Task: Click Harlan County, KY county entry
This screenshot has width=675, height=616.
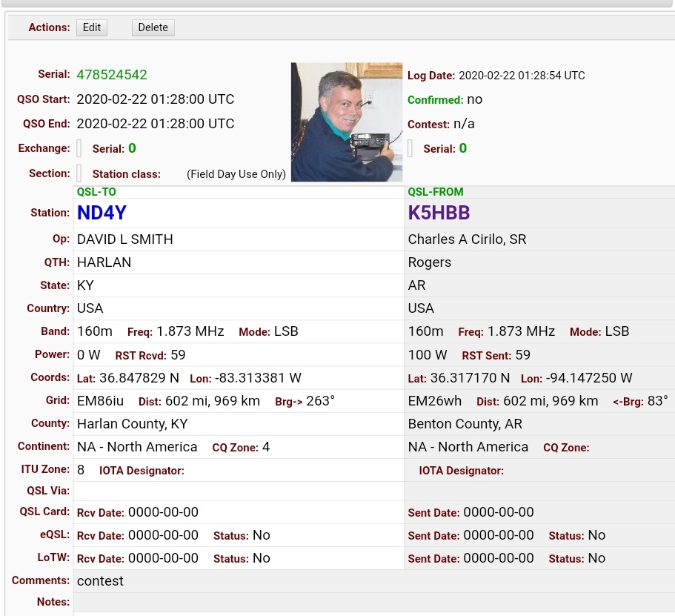Action: pyautogui.click(x=132, y=423)
